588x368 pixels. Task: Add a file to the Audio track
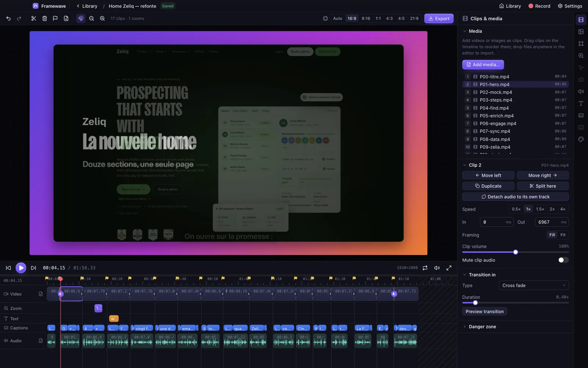(x=41, y=341)
